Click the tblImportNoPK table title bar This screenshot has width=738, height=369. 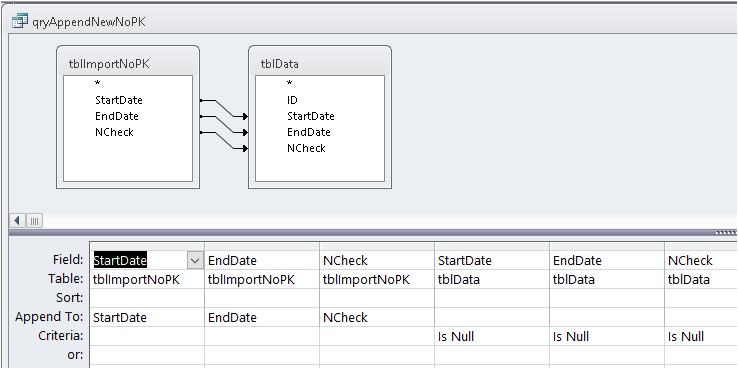128,64
